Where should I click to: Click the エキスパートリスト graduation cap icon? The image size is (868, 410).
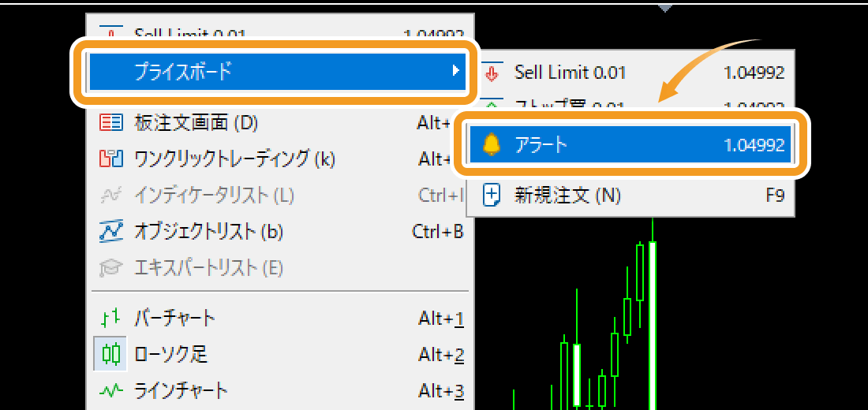[x=110, y=268]
